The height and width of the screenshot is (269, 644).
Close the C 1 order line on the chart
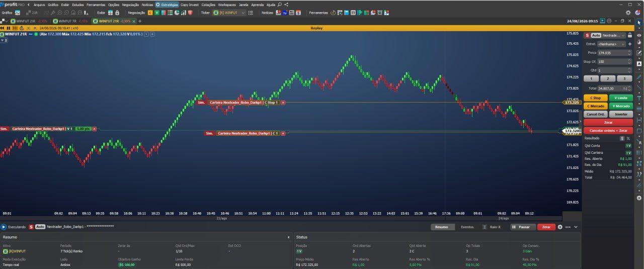(x=283, y=133)
